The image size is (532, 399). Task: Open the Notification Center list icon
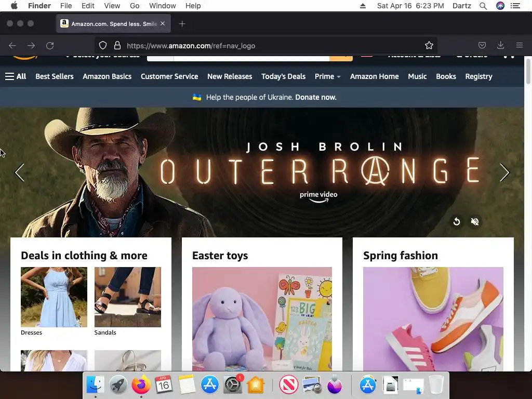click(x=515, y=6)
